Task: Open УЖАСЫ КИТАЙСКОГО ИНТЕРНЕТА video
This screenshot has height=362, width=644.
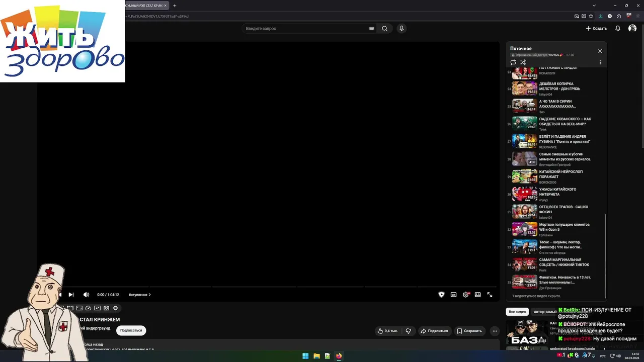Action: pyautogui.click(x=556, y=194)
